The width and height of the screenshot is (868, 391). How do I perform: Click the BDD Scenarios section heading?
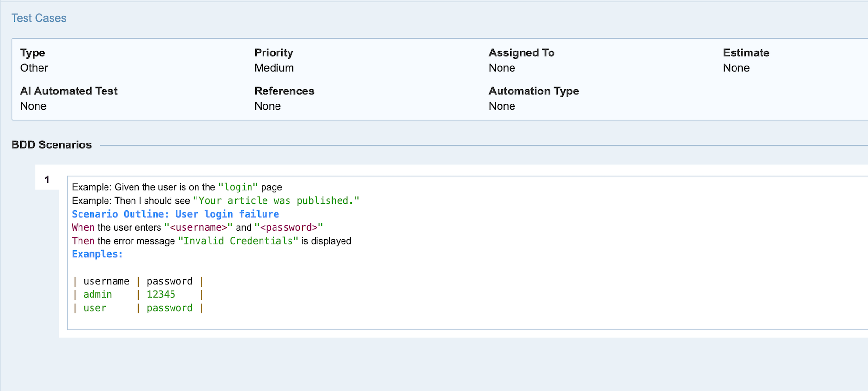(52, 145)
